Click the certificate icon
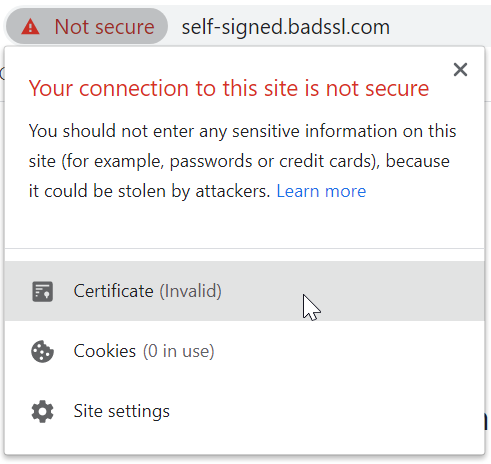 pos(42,291)
